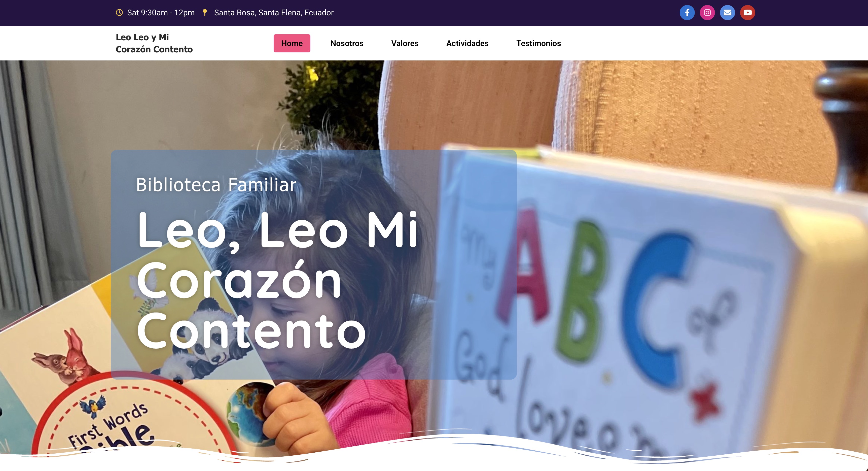Click the Santa Rosa, Santa Elena, Ecuador address

coord(274,13)
